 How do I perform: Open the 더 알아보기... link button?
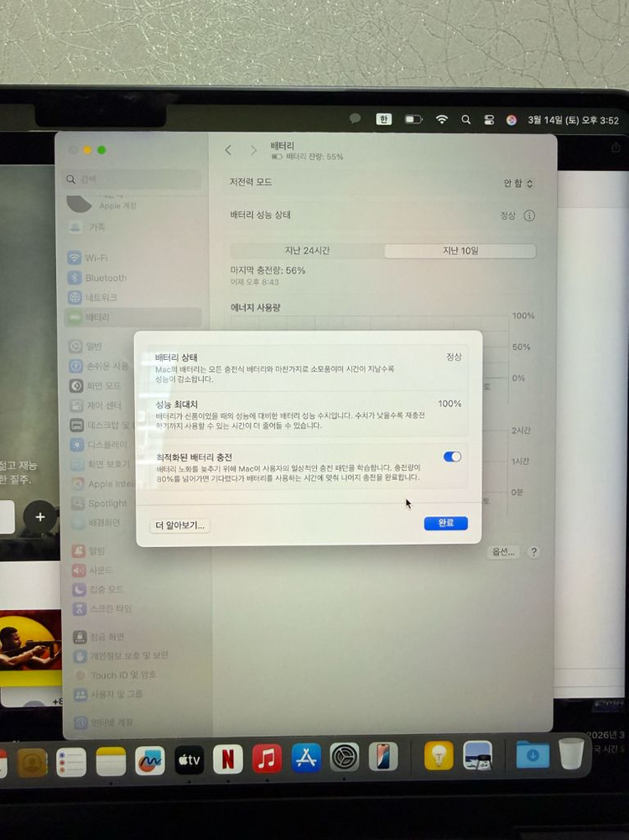[179, 525]
